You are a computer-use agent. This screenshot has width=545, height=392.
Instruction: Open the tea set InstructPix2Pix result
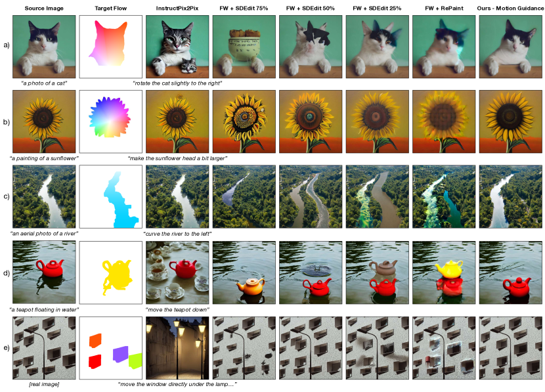point(177,272)
